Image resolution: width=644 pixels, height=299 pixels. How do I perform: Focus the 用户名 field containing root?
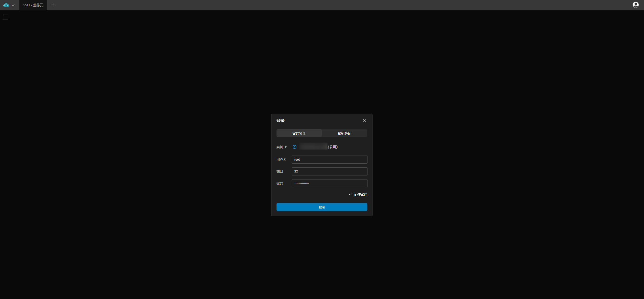[x=329, y=160]
